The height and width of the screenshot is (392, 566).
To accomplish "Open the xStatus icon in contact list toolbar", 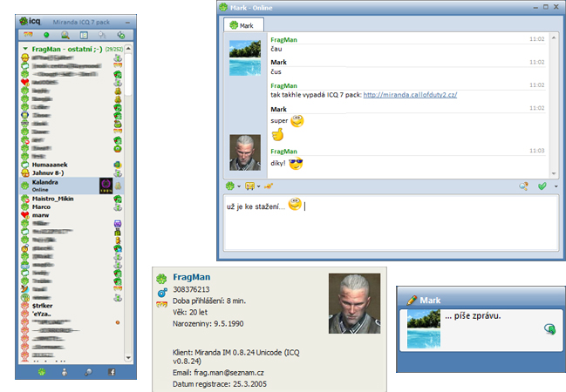I will tap(28, 35).
